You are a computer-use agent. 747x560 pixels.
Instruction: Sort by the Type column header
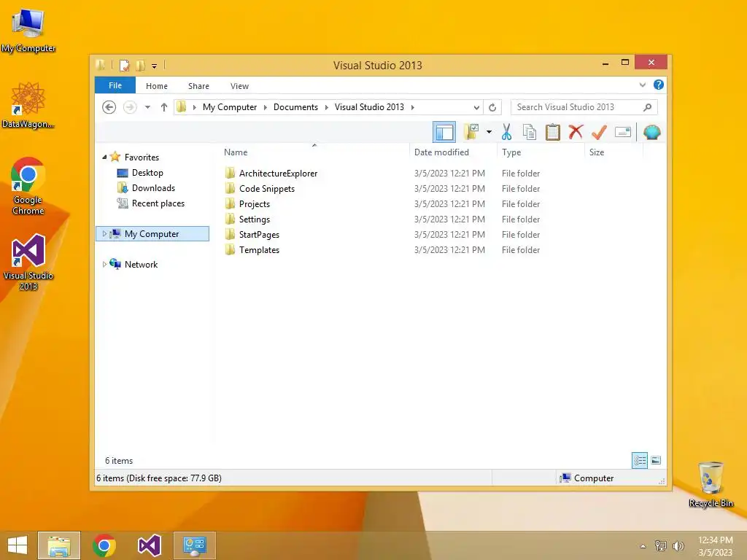[x=511, y=152]
